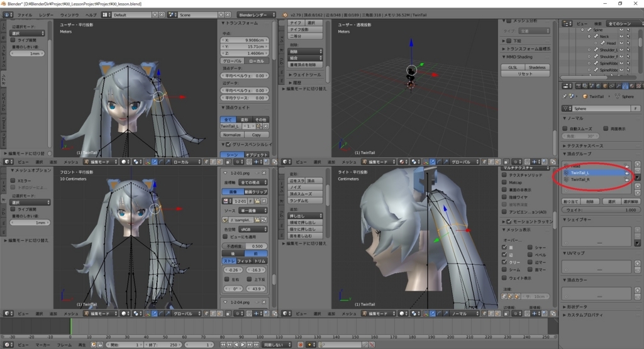Click the Shadeless button
The image size is (644, 349).
[x=537, y=67]
